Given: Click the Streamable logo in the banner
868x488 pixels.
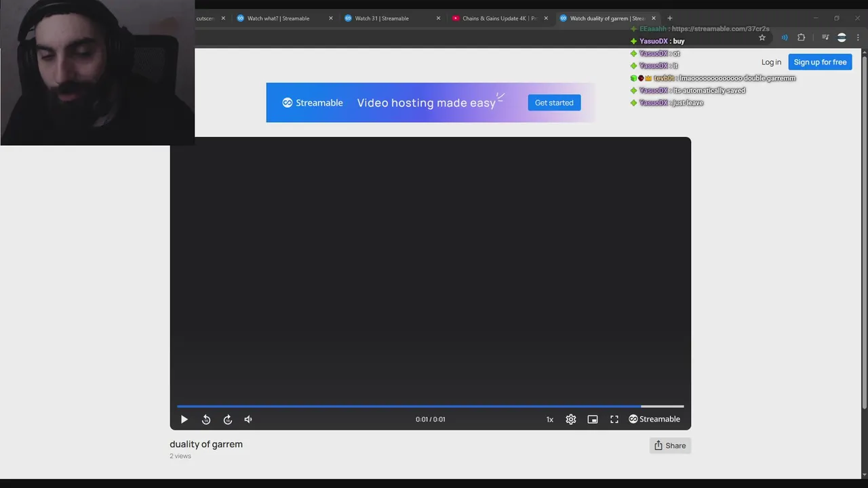Looking at the screenshot, I should (x=313, y=103).
